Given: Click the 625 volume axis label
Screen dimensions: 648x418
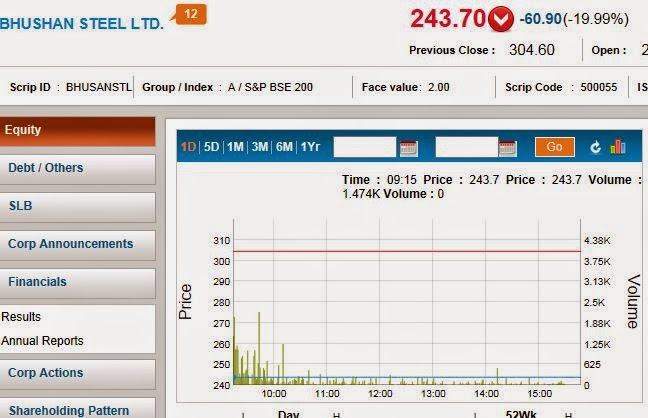Looking at the screenshot, I should [592, 365].
